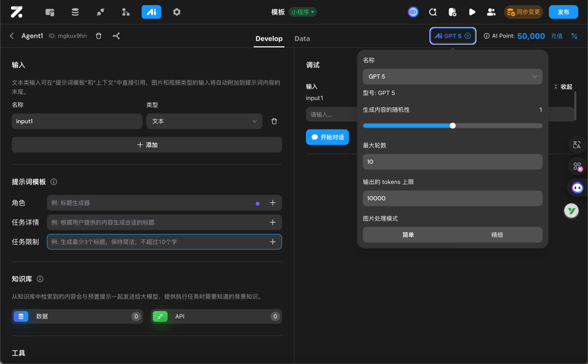Click the tokens limit field with 10000

pyautogui.click(x=452, y=198)
